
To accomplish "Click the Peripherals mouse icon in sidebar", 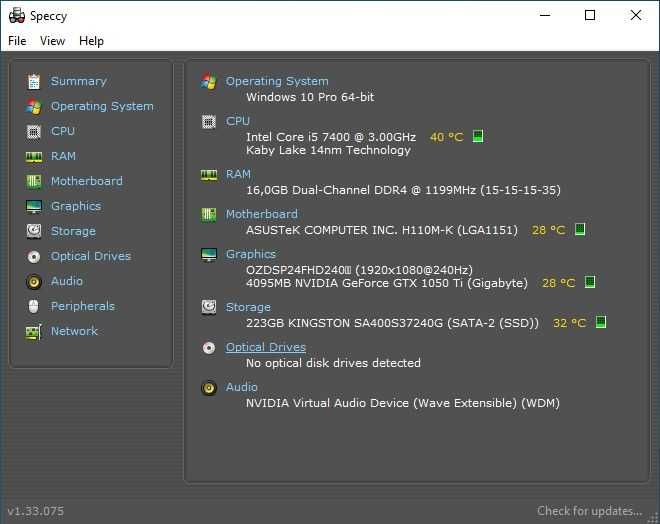I will pyautogui.click(x=34, y=306).
